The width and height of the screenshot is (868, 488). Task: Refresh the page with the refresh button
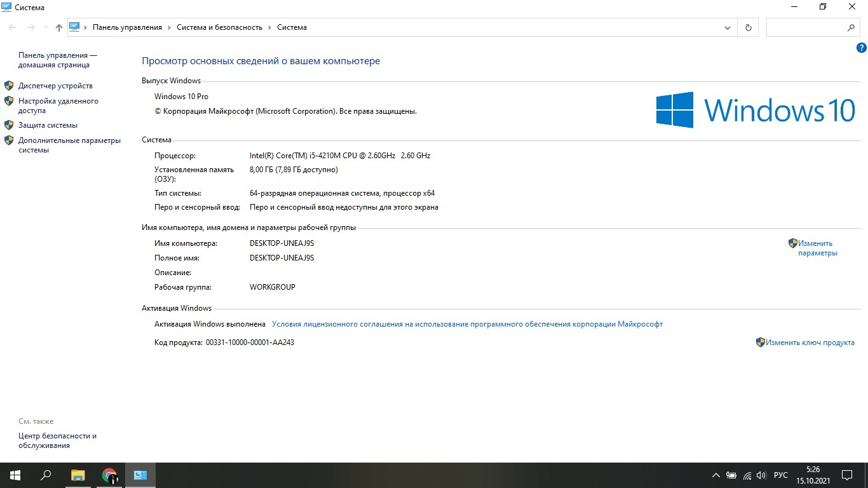(x=748, y=27)
